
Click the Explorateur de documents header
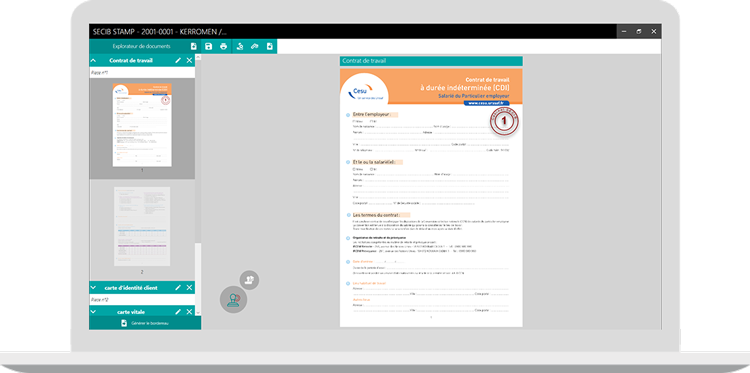coord(141,46)
